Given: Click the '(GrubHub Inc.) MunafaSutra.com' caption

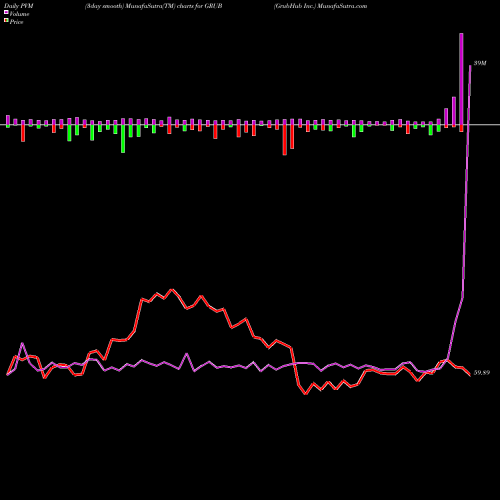Looking at the screenshot, I should click(320, 6).
